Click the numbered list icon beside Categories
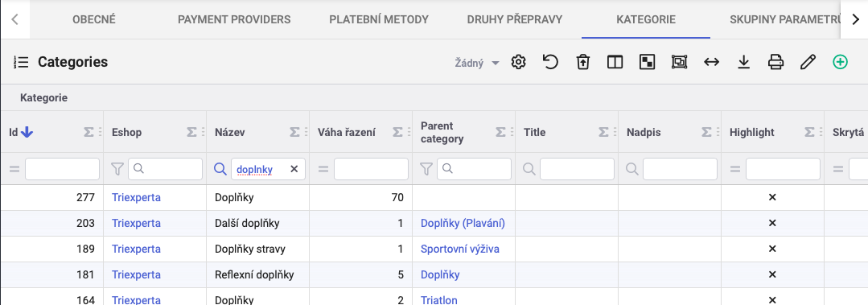This screenshot has width=868, height=305. click(21, 62)
